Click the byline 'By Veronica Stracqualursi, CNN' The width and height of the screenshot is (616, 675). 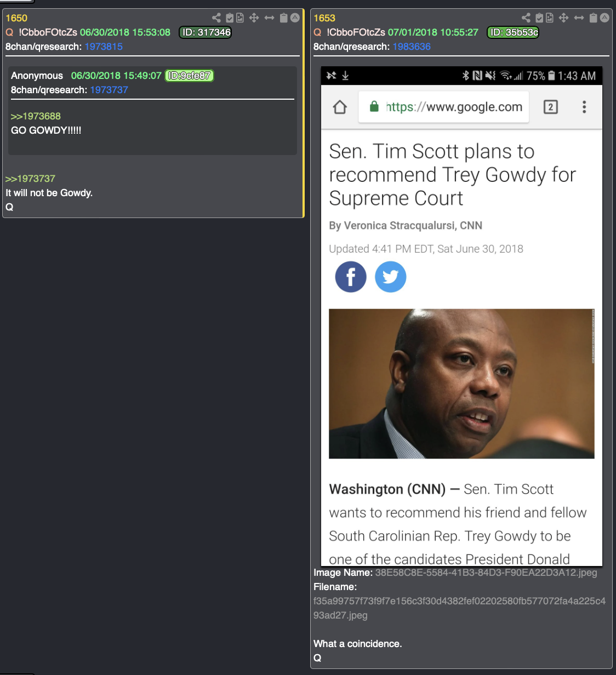point(406,225)
